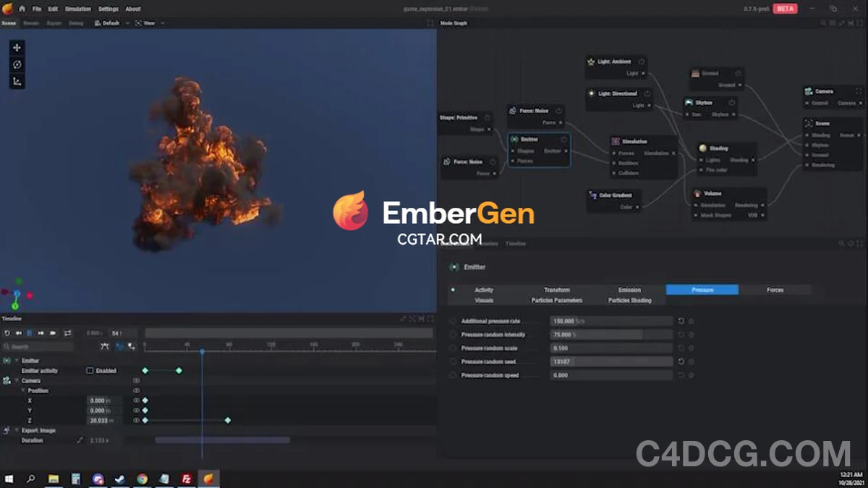The width and height of the screenshot is (868, 488).
Task: Open EmberGen from the Windows taskbar
Action: 208,479
